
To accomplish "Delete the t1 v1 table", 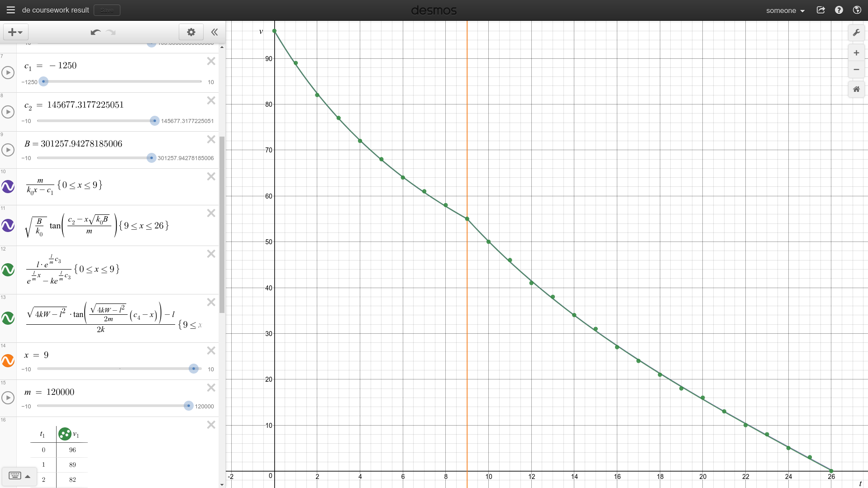I will pyautogui.click(x=211, y=425).
